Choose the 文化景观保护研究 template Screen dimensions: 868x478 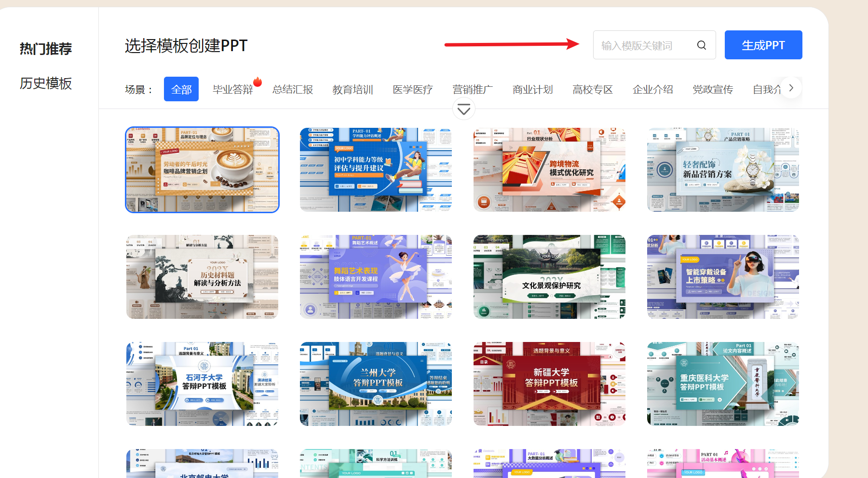(550, 277)
